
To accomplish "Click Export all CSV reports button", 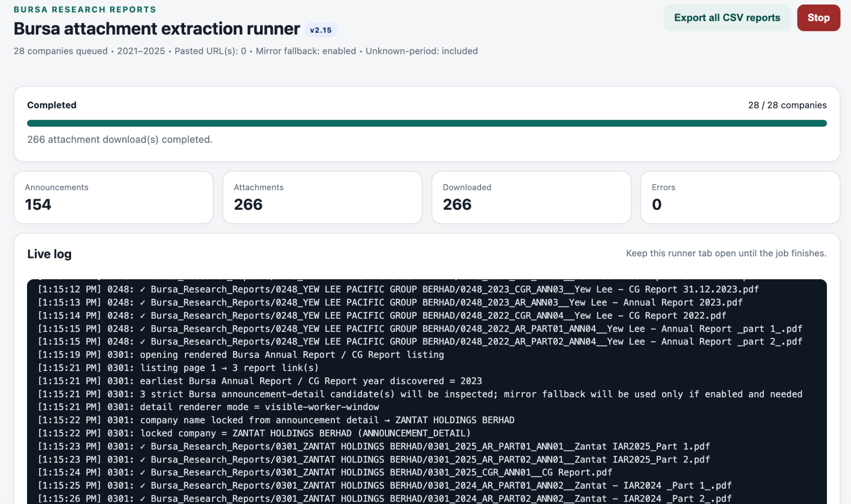I will [x=727, y=18].
